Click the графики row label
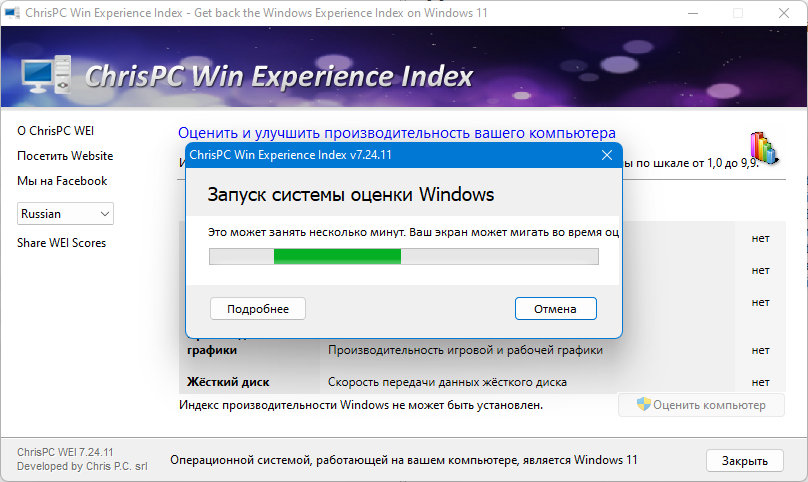Viewport: 808px width, 482px height. (212, 350)
